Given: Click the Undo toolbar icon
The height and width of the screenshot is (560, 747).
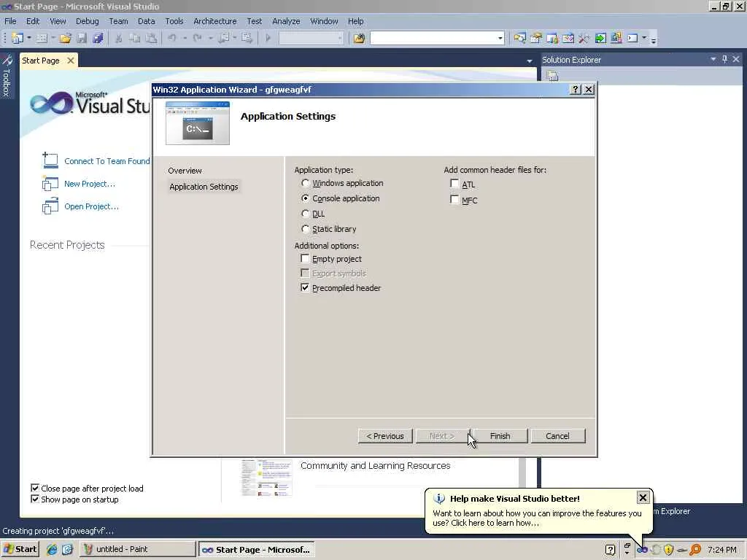Looking at the screenshot, I should pyautogui.click(x=172, y=38).
